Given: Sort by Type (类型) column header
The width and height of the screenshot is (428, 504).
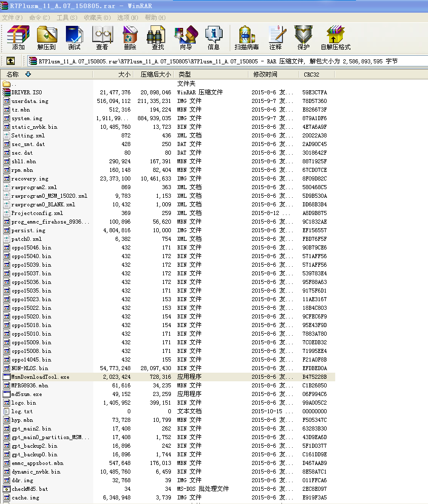Looking at the screenshot, I should [211, 75].
